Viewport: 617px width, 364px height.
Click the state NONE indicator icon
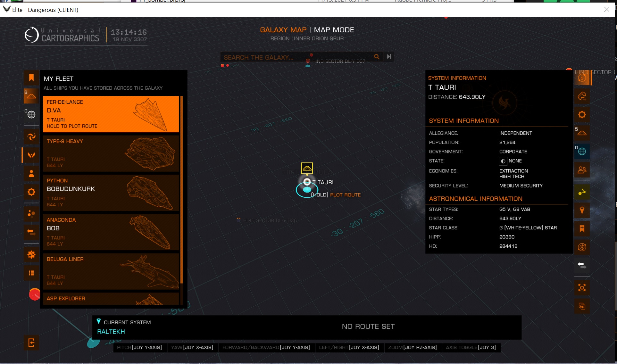503,161
